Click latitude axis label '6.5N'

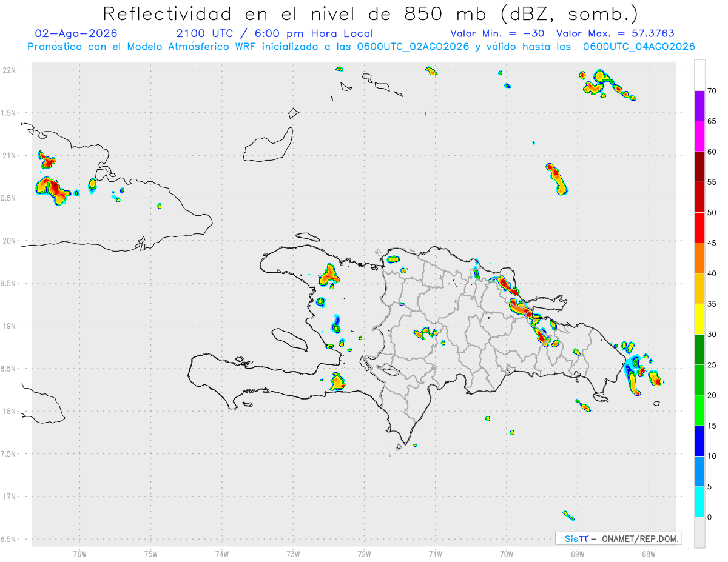coord(9,540)
